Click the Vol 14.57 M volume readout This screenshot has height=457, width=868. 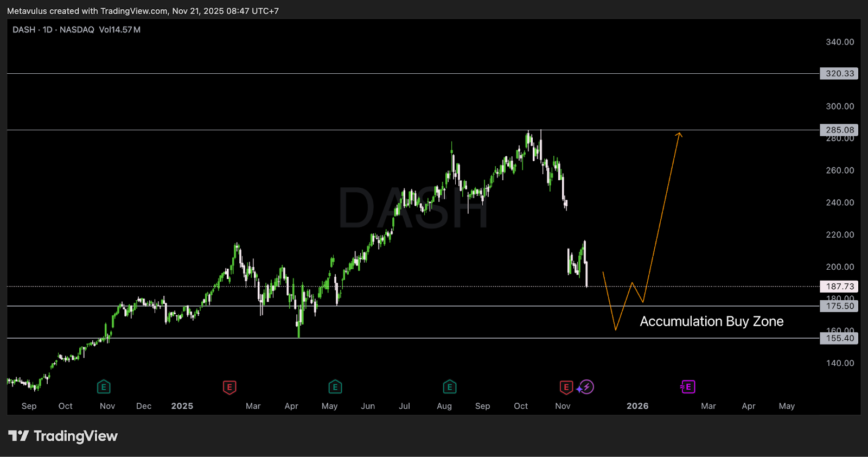click(120, 30)
